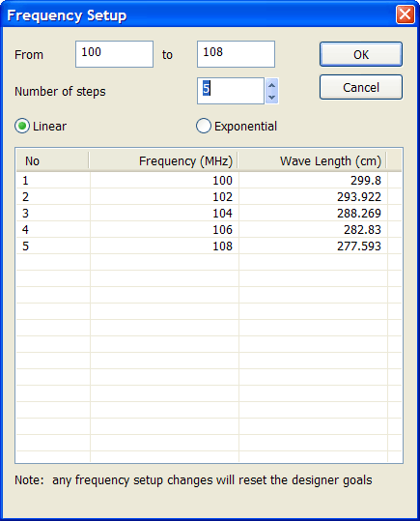420x521 pixels.
Task: Click wavelength value 277.593
Action: coord(359,246)
